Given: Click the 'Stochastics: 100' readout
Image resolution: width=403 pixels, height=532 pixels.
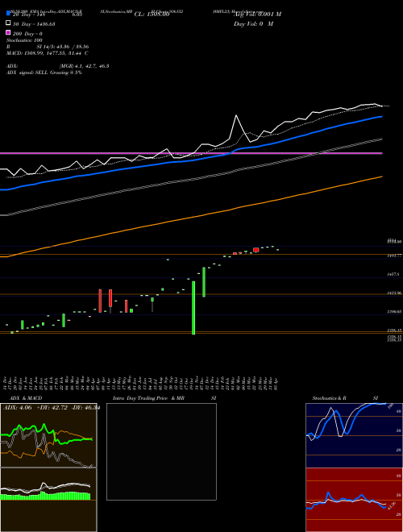Looking at the screenshot, I should [x=24, y=40].
